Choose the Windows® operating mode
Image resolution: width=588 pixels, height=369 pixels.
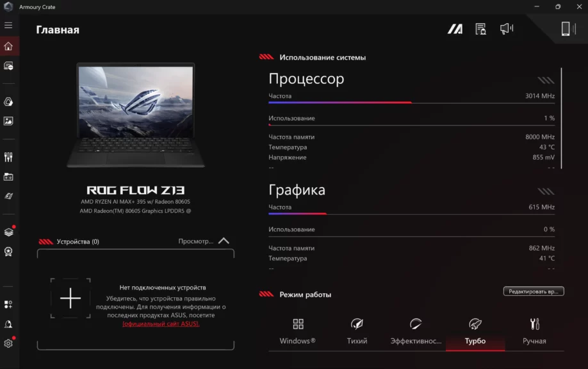click(x=298, y=332)
